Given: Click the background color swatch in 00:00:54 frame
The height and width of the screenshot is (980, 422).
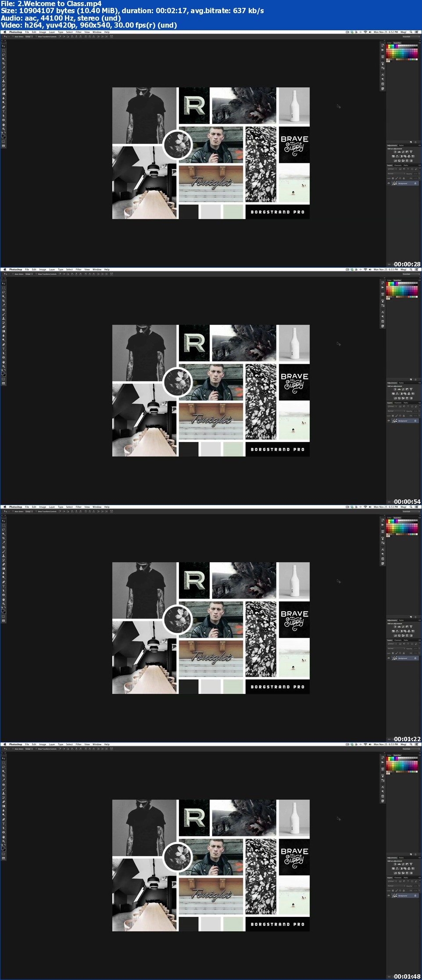Looking at the screenshot, I should [x=4, y=375].
